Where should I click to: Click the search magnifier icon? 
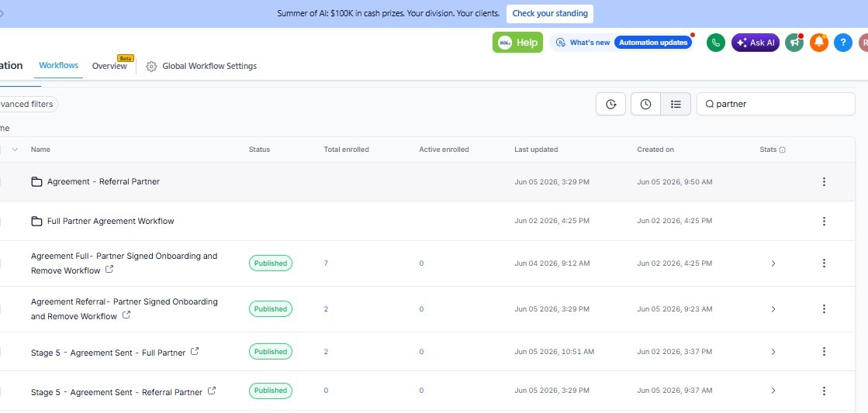(709, 104)
